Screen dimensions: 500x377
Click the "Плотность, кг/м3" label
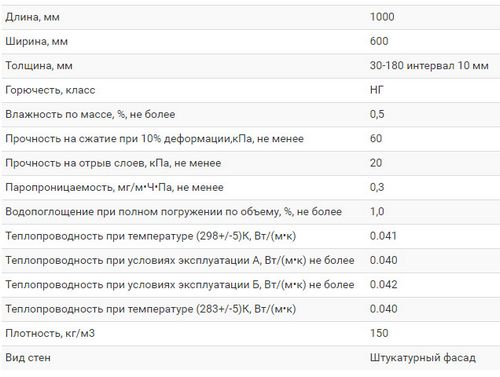point(50,333)
